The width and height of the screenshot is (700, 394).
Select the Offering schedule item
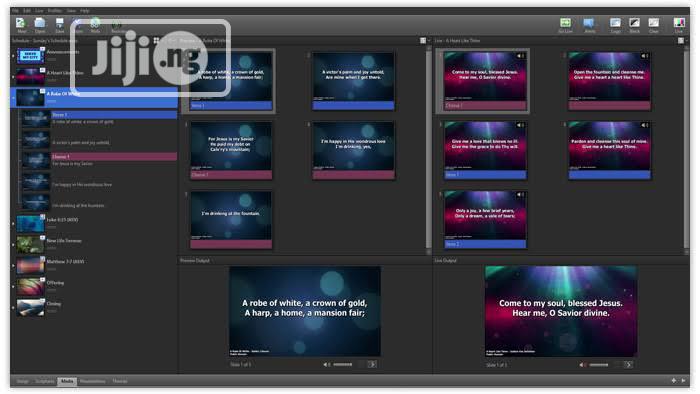click(95, 286)
